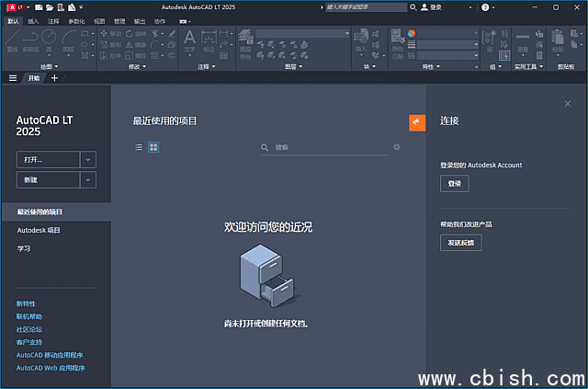Viewport: 588px width, 389px height.
Task: Add a new drawing tab with plus
Action: coord(54,78)
